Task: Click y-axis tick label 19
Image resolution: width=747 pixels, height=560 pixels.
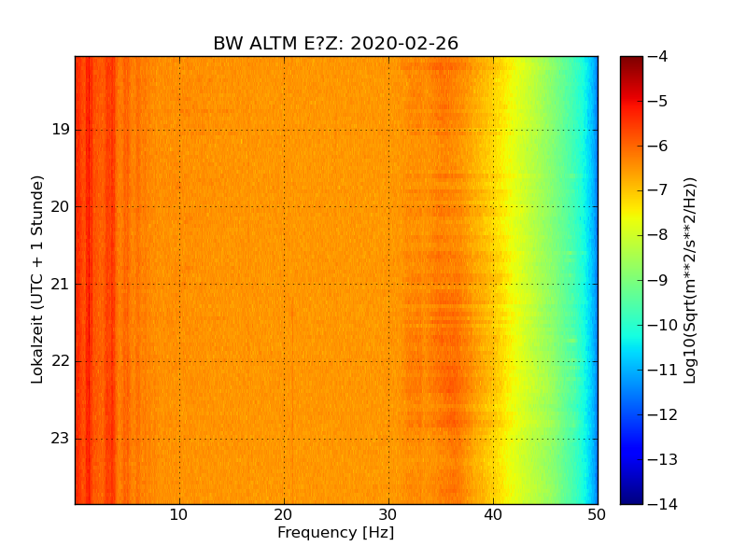Action: 61,130
